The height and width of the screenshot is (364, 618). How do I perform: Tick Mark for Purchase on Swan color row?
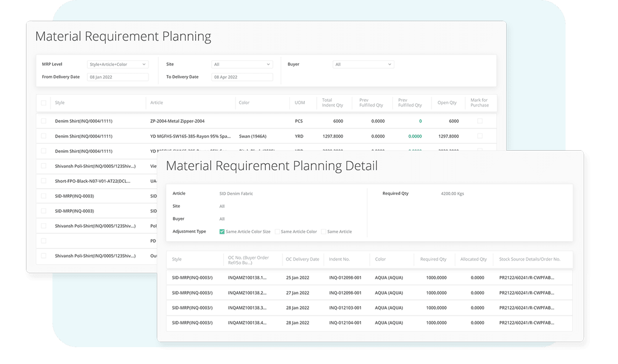point(479,136)
